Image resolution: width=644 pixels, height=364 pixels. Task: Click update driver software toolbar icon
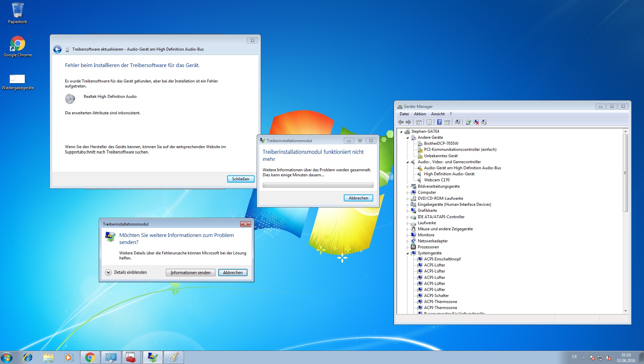coord(468,122)
